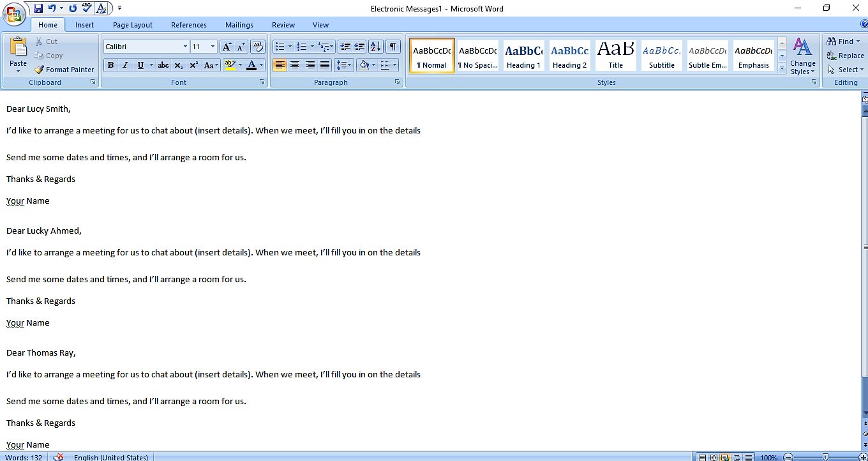Apply strikethrough formatting to text
This screenshot has width=868, height=461.
click(163, 65)
